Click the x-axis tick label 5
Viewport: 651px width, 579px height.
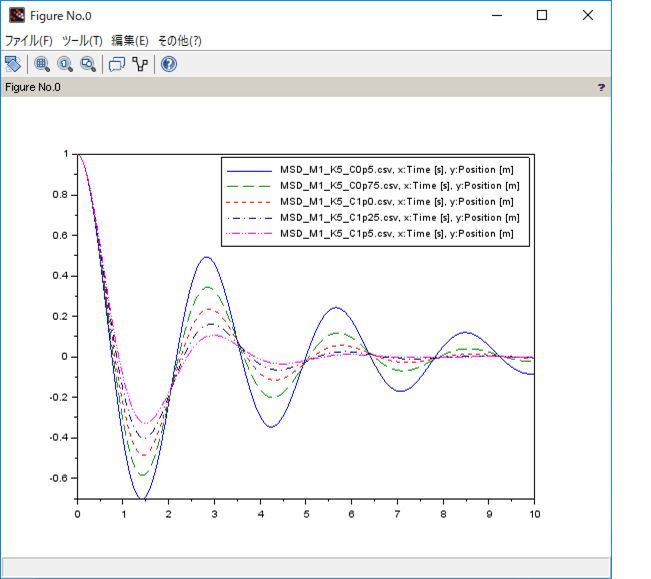[306, 514]
